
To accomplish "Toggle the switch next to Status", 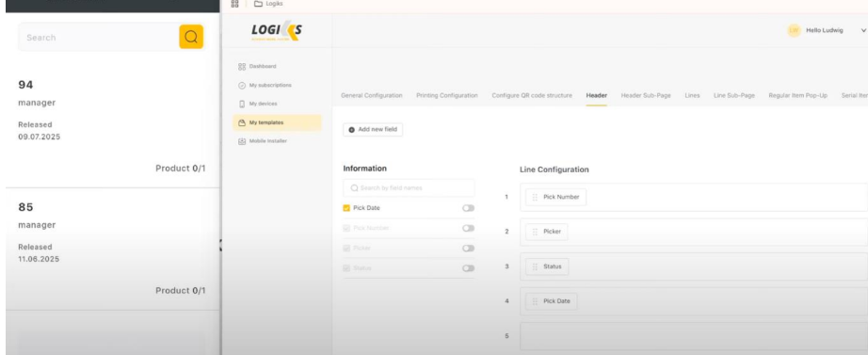I will tap(468, 268).
